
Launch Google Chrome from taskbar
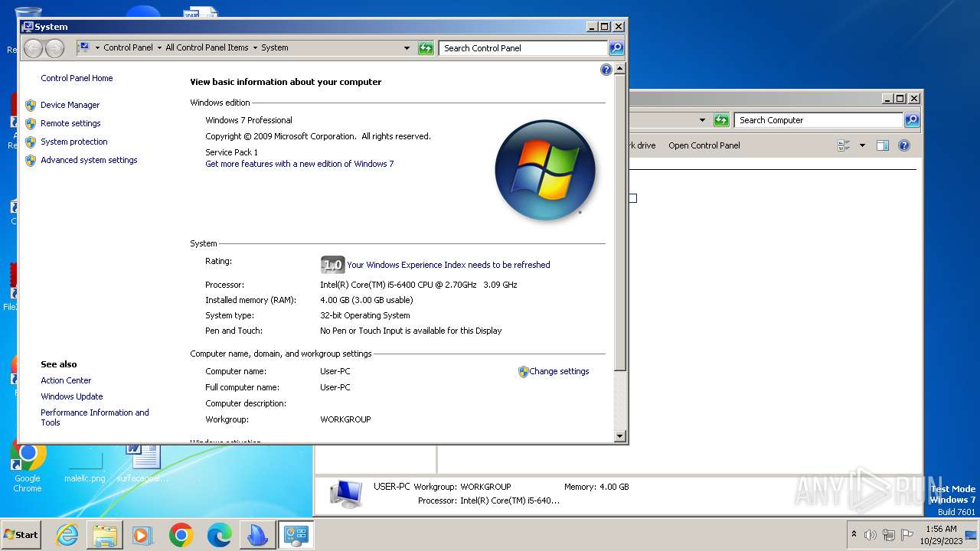tap(181, 535)
